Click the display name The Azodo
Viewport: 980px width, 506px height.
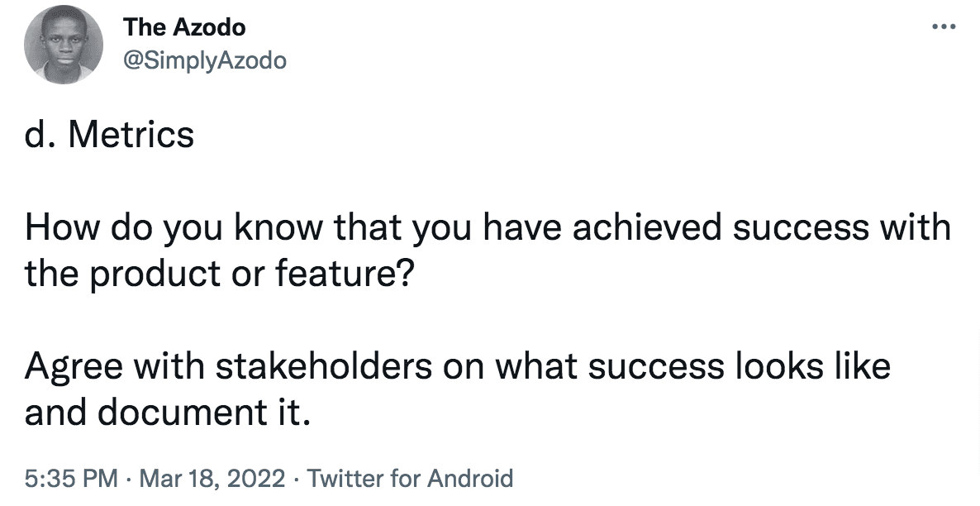[x=183, y=26]
